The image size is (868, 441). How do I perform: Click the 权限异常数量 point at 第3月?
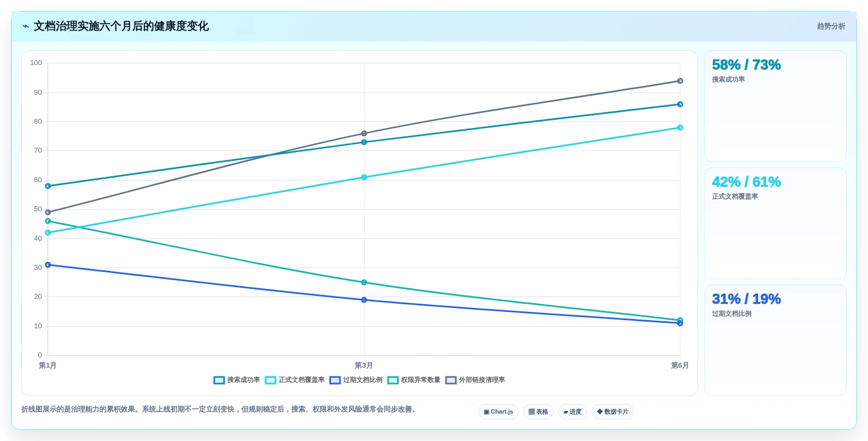click(364, 283)
